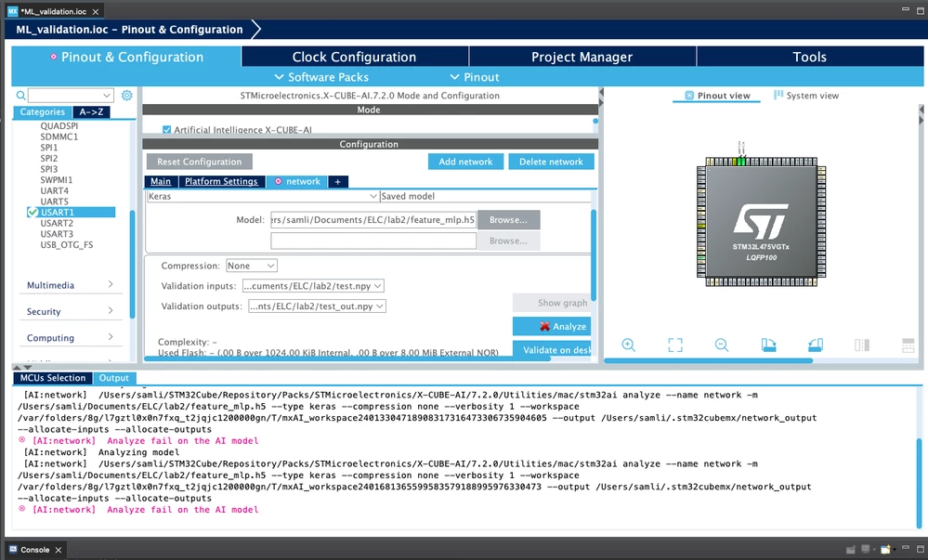928x560 pixels.
Task: Switch to Clock Configuration tab
Action: click(x=355, y=57)
